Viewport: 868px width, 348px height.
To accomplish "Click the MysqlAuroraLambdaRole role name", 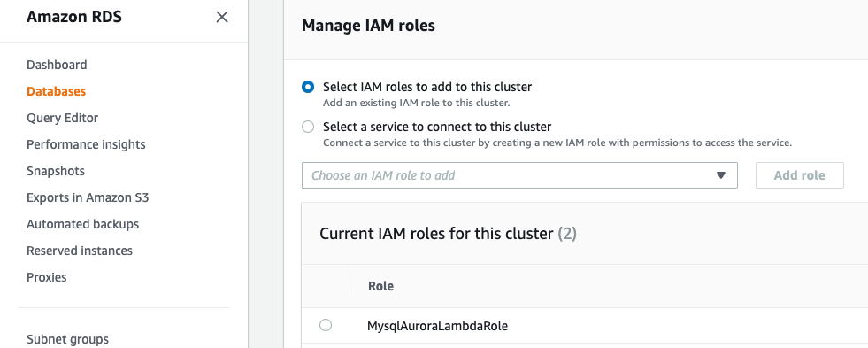I will coord(437,326).
